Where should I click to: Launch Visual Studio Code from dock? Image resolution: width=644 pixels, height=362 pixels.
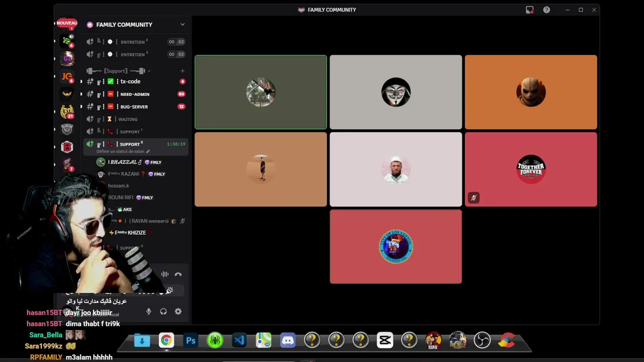point(239,341)
